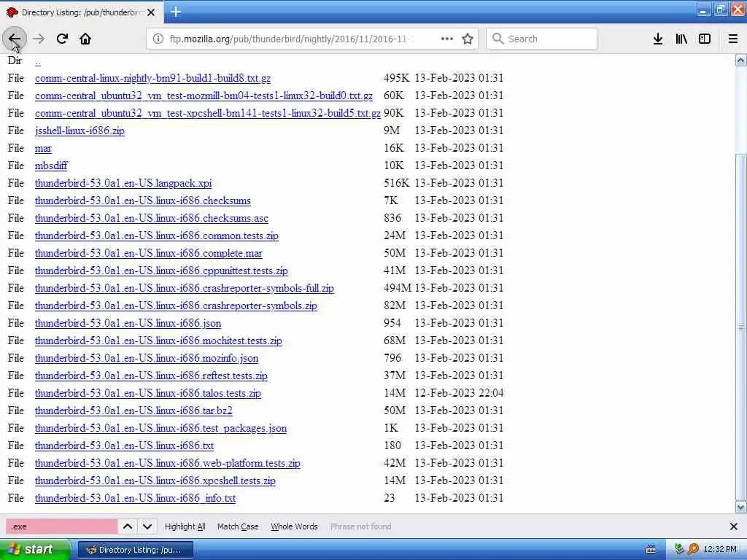Viewport: 747px width, 560px height.
Task: Select '12-Feb-2023 22:04' date text
Action: [x=459, y=393]
